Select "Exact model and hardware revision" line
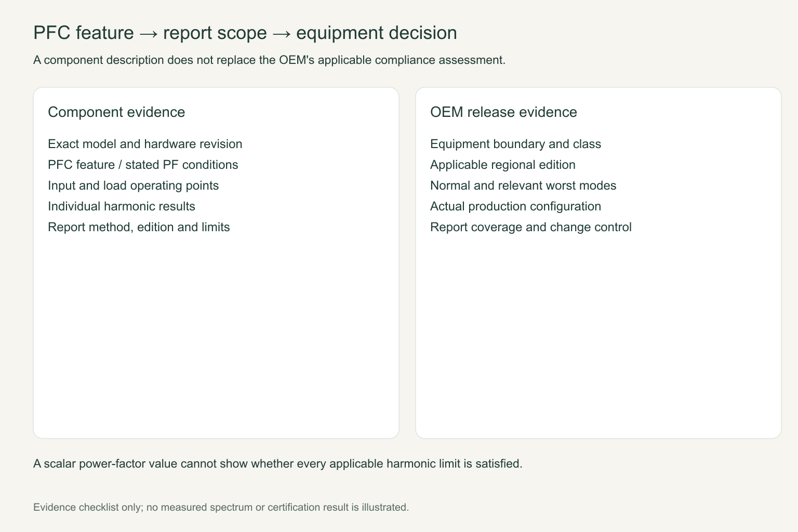This screenshot has height=532, width=798. point(145,144)
